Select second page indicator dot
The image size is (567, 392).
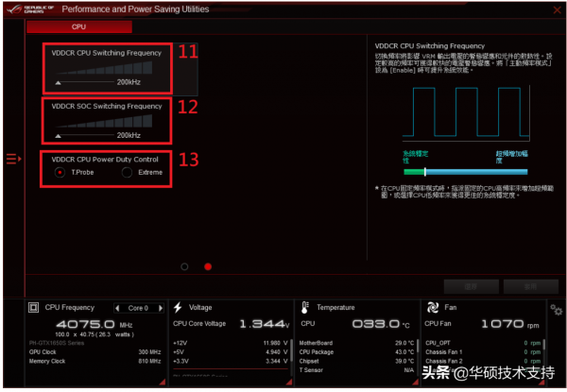click(208, 266)
